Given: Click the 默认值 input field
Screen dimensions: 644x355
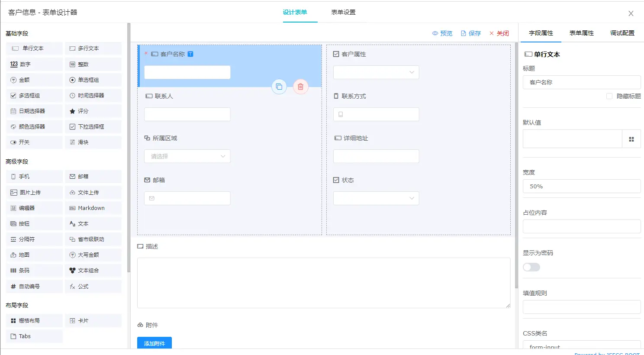Looking at the screenshot, I should tap(573, 139).
